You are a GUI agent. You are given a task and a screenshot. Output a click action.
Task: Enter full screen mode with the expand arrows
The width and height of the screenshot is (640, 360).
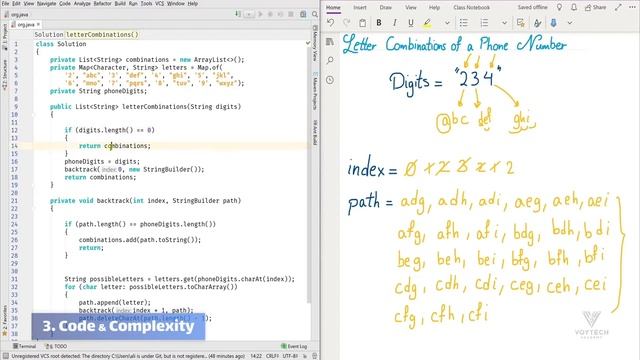click(x=619, y=7)
